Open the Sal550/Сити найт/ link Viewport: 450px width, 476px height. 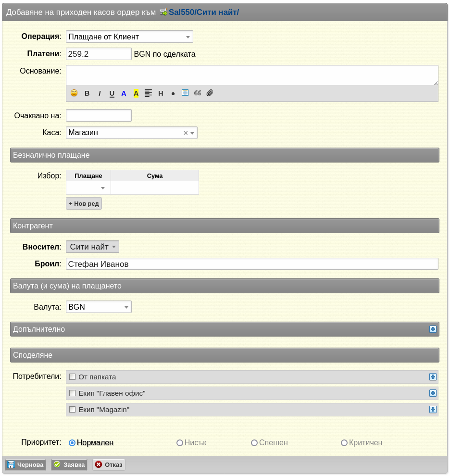(204, 13)
